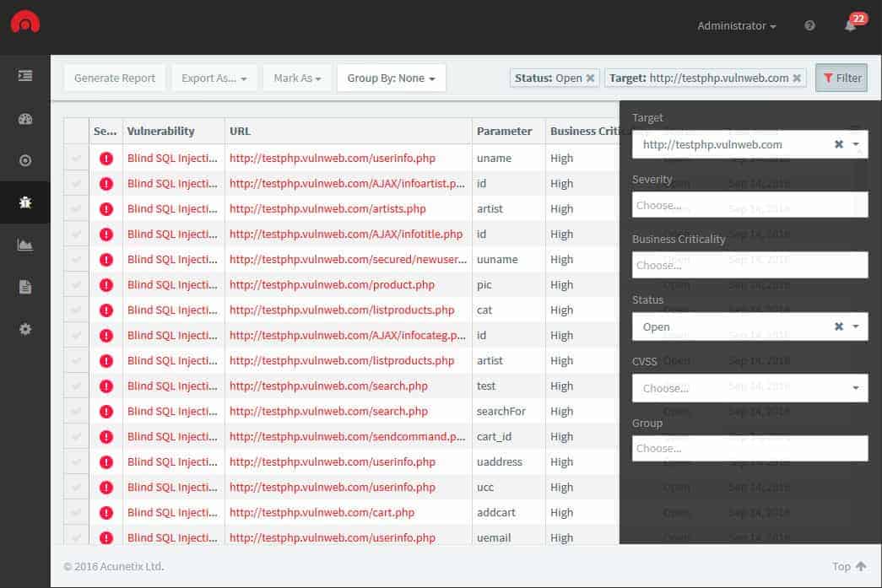Open the Export As dropdown
The width and height of the screenshot is (882, 588).
214,78
